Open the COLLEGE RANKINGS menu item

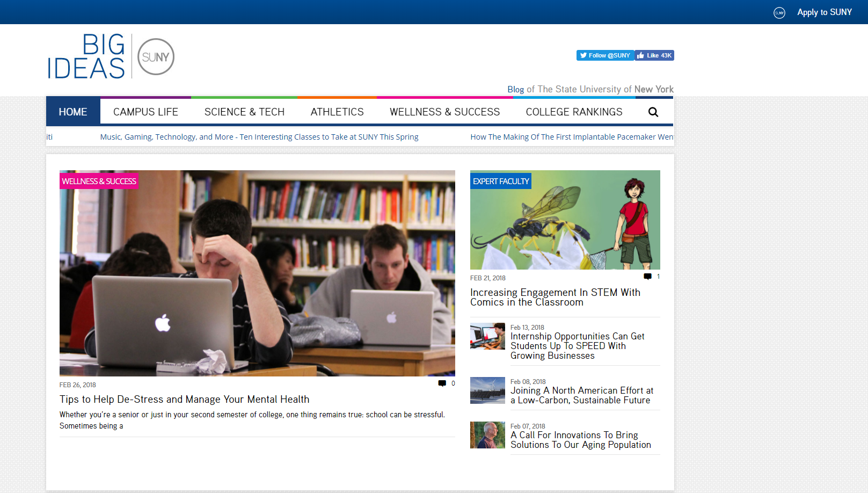click(574, 112)
